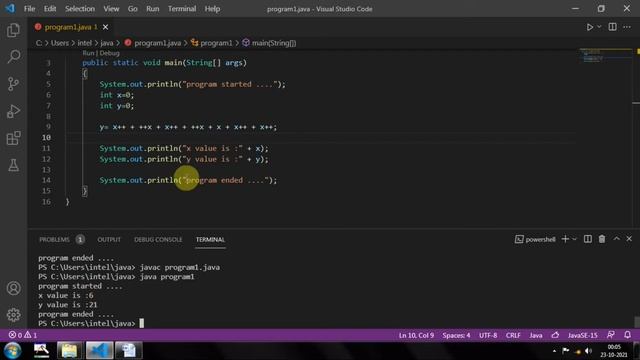Close the program1.java tab
The image size is (640, 360).
pos(106,27)
